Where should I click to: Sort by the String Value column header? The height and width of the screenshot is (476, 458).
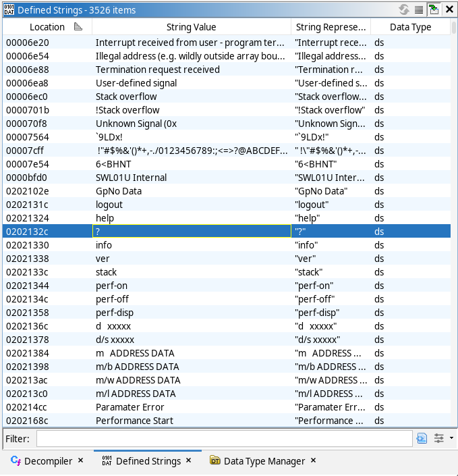pos(191,27)
